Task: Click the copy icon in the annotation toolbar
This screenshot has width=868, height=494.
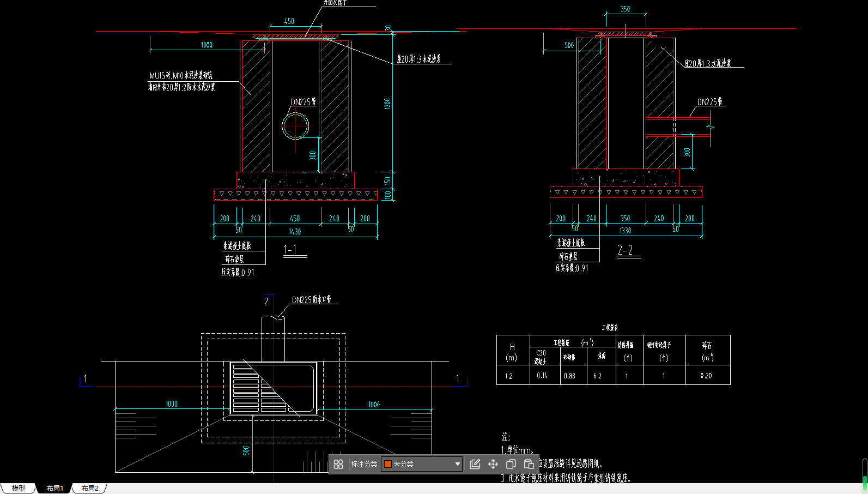Action: point(511,464)
